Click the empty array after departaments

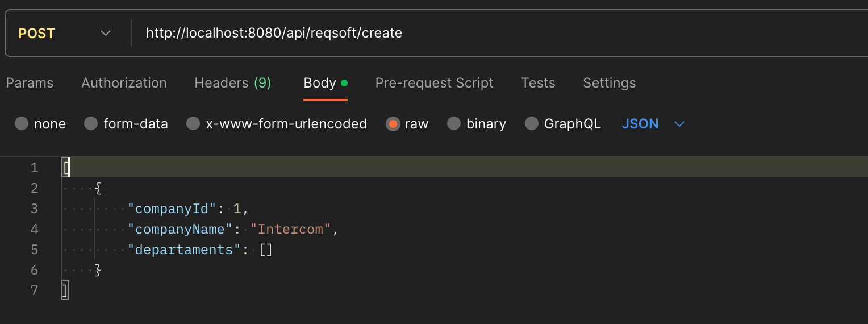point(266,250)
